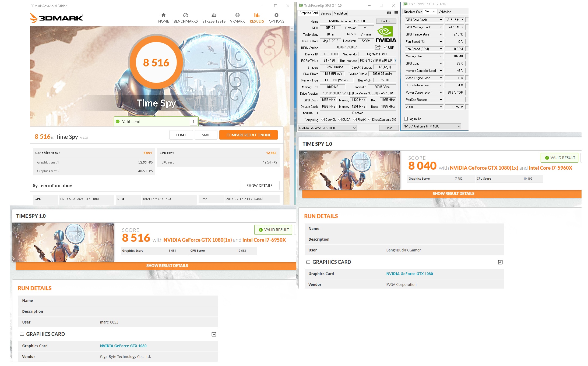
Task: Open the GPU Core Clock sensor dropdown
Action: pos(441,20)
